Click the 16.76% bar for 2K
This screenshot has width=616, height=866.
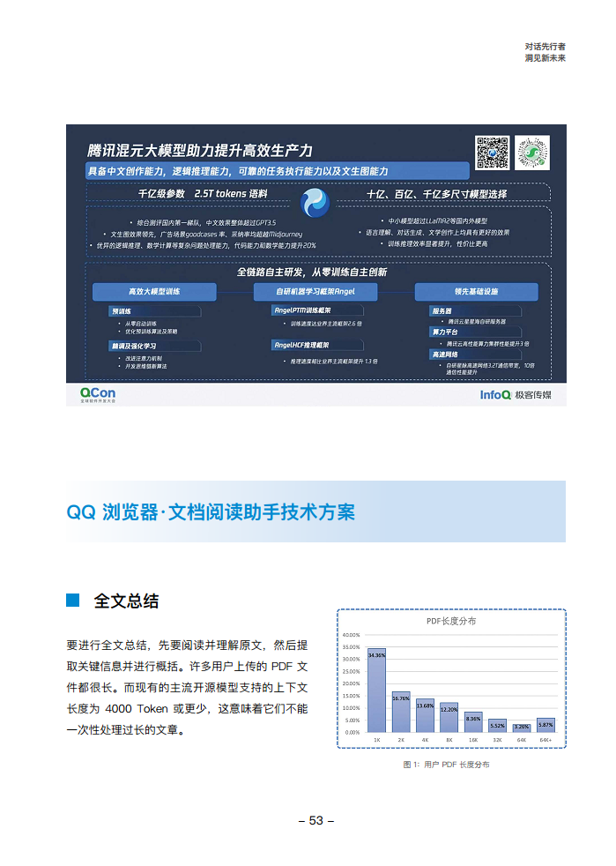401,712
